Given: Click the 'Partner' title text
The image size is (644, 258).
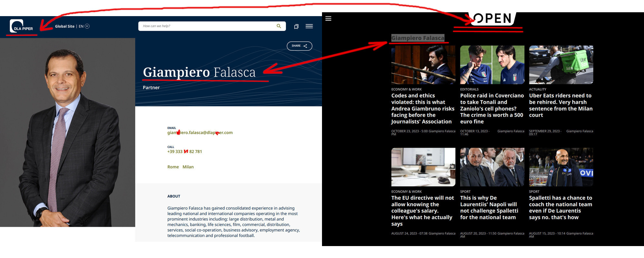Looking at the screenshot, I should 151,87.
